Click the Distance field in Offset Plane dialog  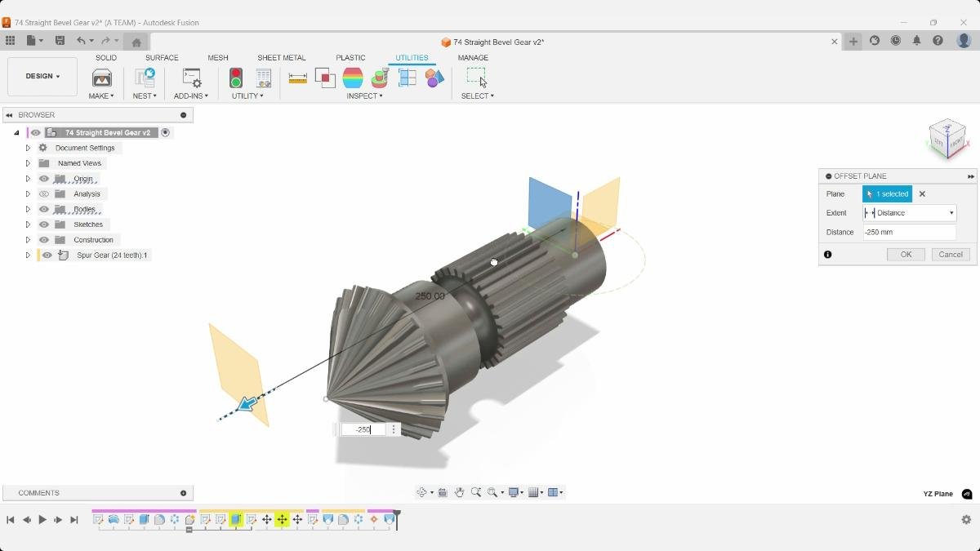[x=910, y=233]
